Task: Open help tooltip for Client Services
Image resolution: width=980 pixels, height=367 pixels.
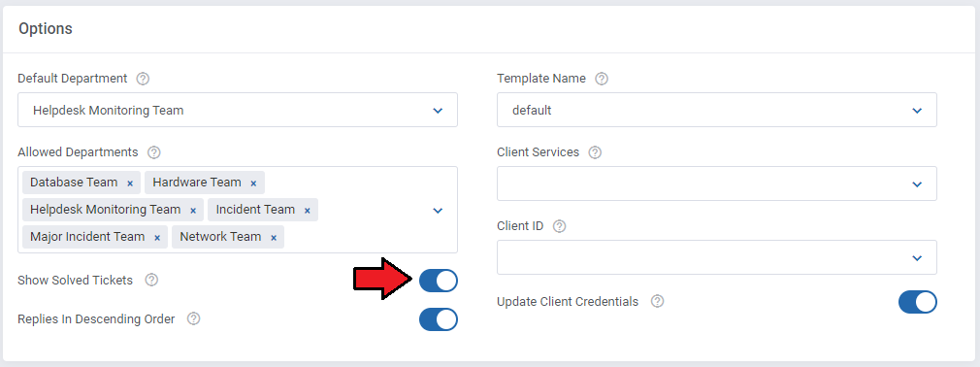Action: click(595, 152)
